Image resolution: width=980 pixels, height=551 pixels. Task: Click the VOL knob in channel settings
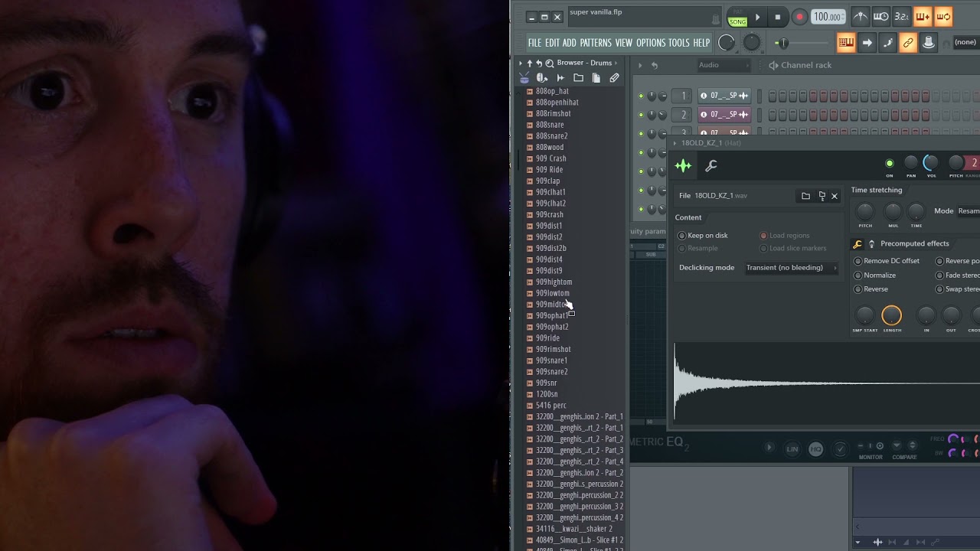click(931, 163)
